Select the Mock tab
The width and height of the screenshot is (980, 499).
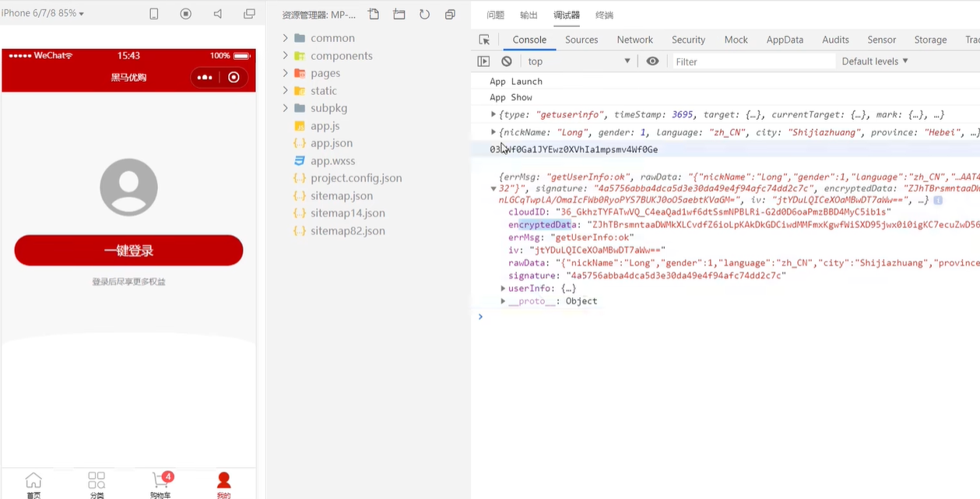[736, 40]
